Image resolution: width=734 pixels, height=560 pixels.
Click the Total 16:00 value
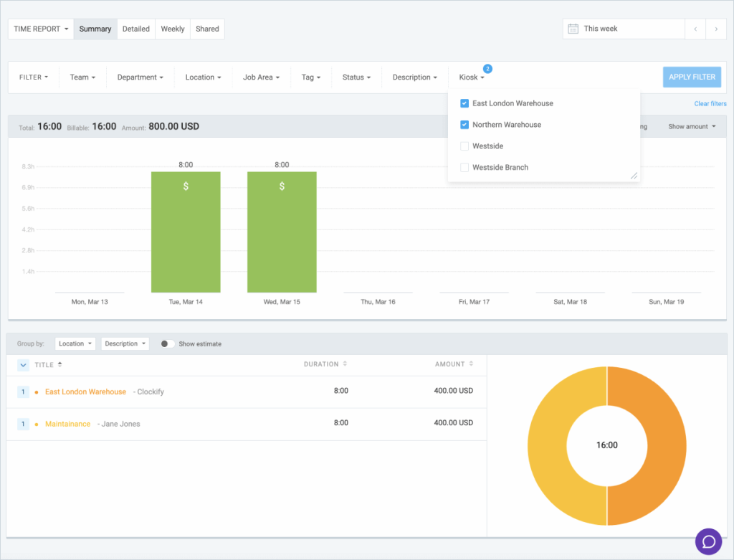[x=49, y=126]
